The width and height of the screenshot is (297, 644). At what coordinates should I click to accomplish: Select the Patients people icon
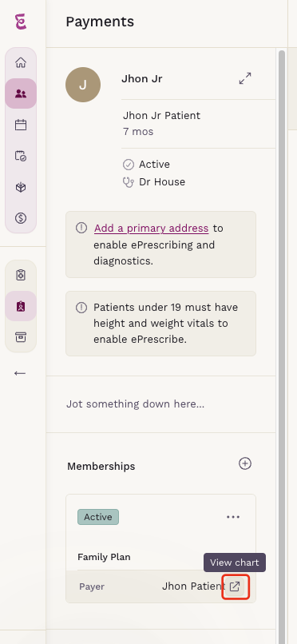pos(21,93)
